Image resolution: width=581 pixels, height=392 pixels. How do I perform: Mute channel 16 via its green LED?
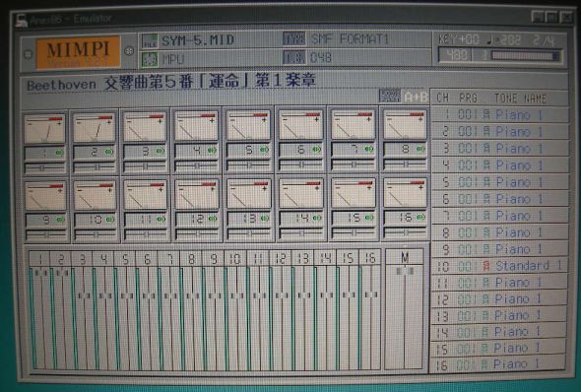[420, 218]
